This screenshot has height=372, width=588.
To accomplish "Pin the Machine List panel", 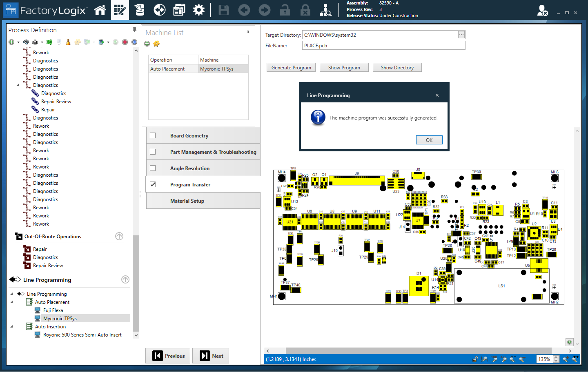I will pyautogui.click(x=248, y=32).
